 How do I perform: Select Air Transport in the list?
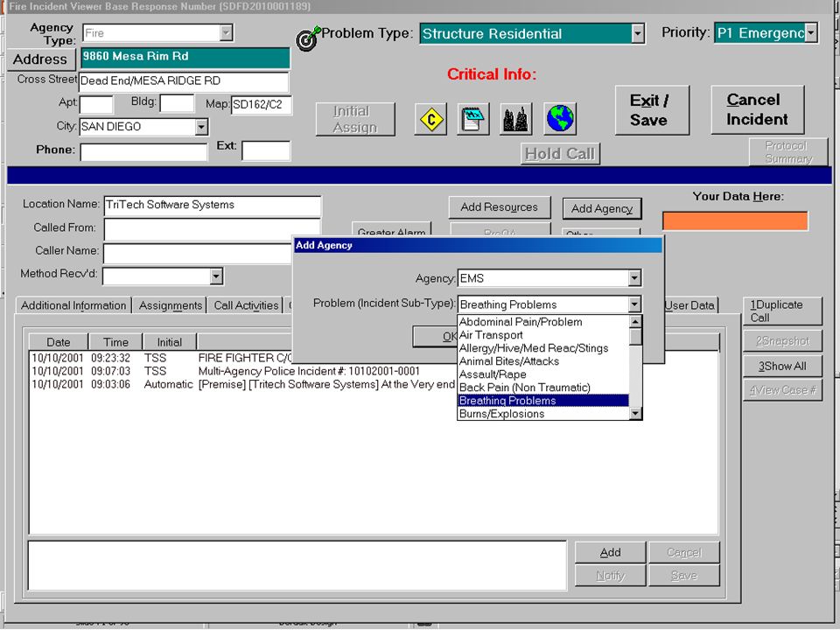[542, 335]
